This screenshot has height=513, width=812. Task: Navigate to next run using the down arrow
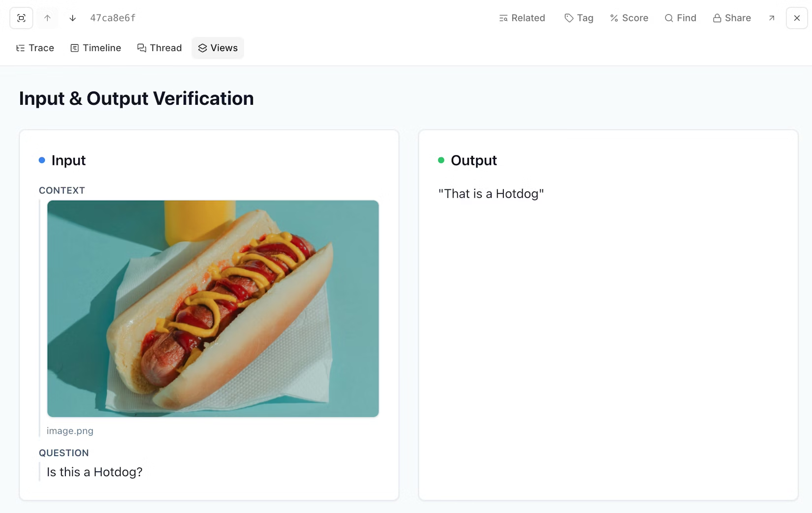[72, 18]
